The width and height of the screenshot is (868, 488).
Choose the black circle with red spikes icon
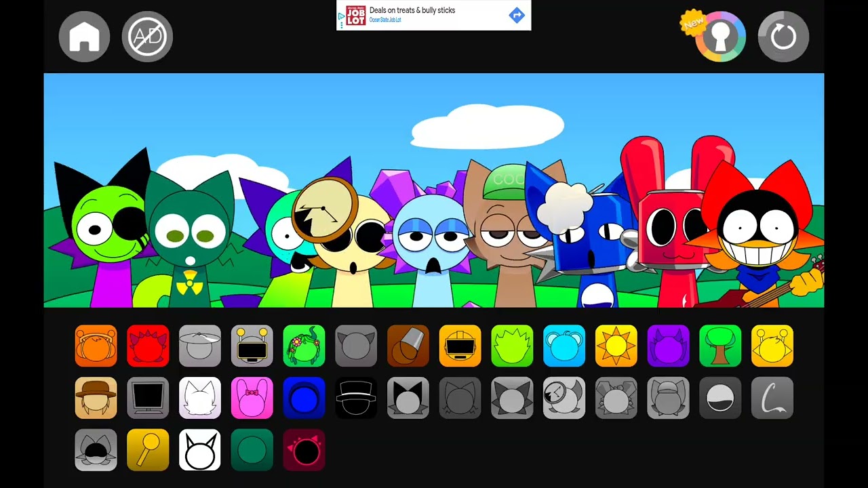point(304,450)
